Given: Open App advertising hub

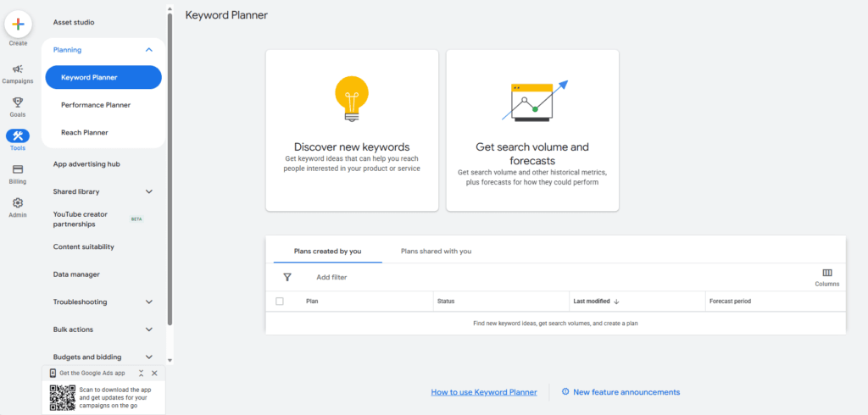Looking at the screenshot, I should coord(86,163).
